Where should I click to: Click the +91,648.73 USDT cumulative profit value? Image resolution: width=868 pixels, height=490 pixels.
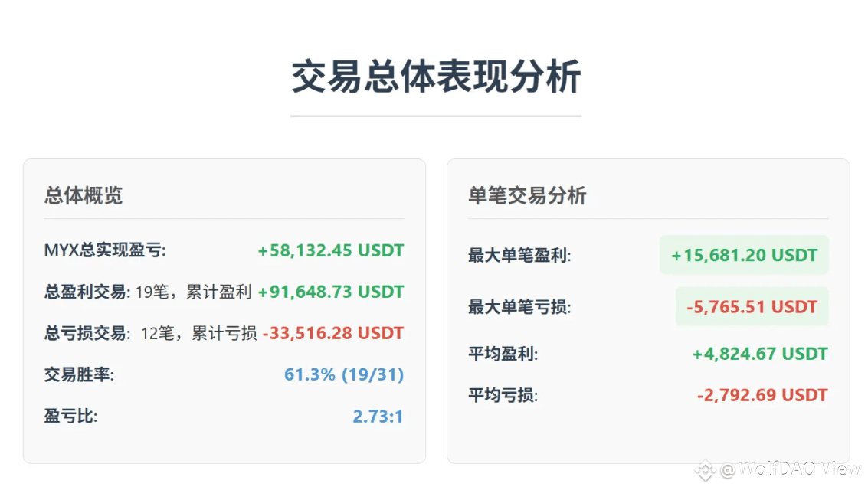[331, 292]
